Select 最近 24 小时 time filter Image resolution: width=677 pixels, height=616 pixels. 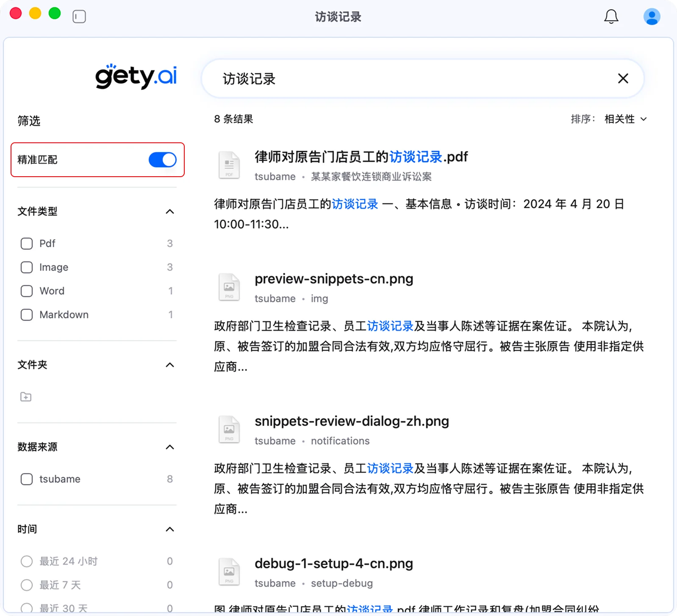(27, 561)
